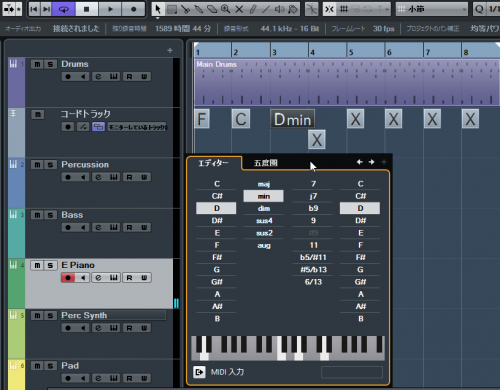500x390 pixels.
Task: Select root note G in first column
Action: [217, 270]
